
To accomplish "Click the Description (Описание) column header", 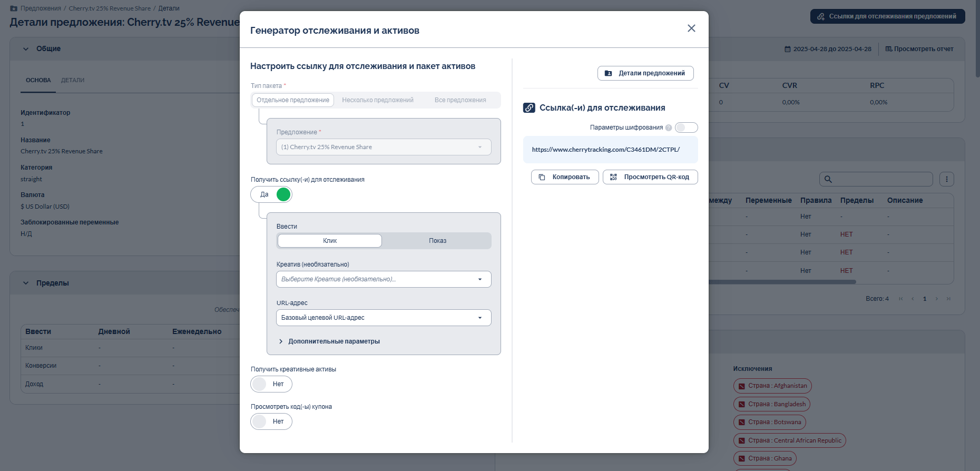I will tap(905, 201).
